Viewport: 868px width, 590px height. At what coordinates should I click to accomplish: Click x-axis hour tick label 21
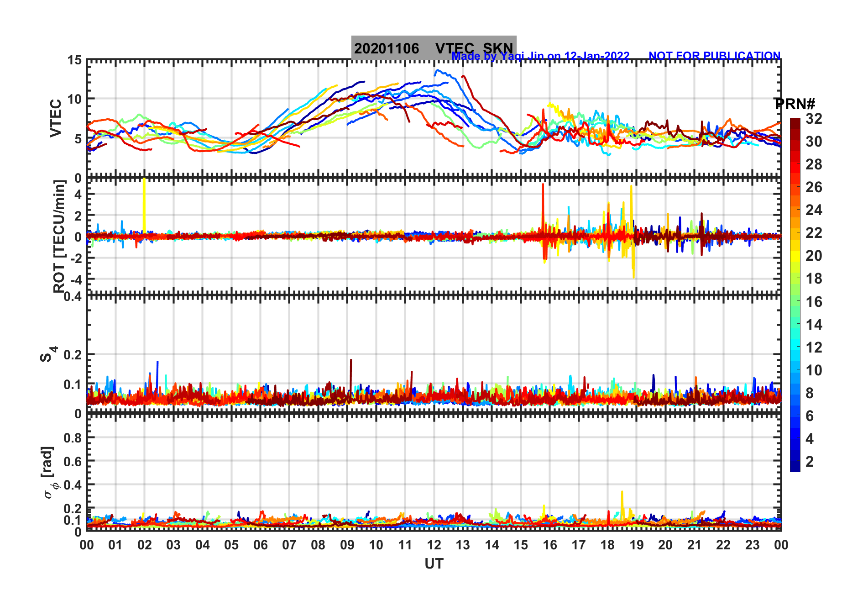tap(695, 545)
